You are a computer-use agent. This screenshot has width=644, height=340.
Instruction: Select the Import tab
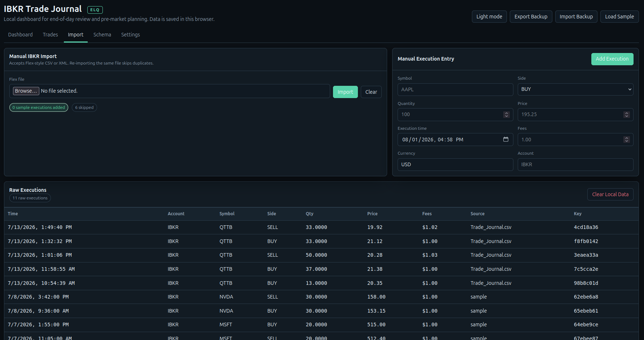76,35
